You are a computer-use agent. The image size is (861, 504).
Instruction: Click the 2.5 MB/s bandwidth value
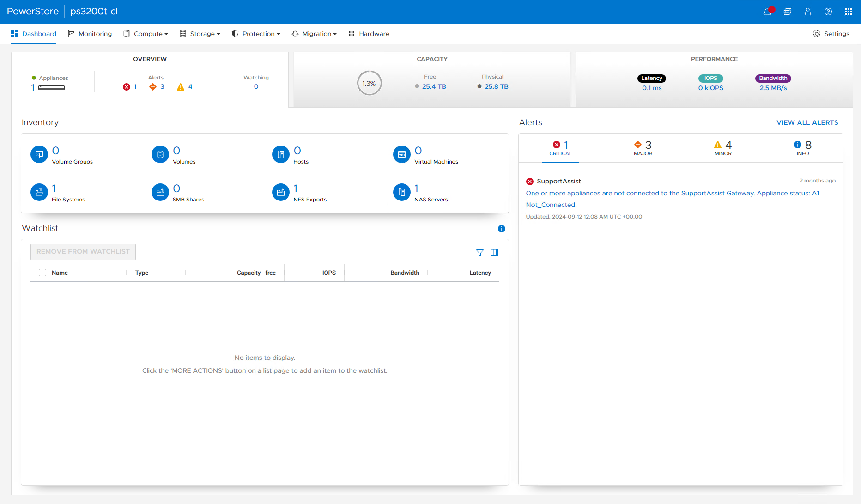click(x=773, y=88)
